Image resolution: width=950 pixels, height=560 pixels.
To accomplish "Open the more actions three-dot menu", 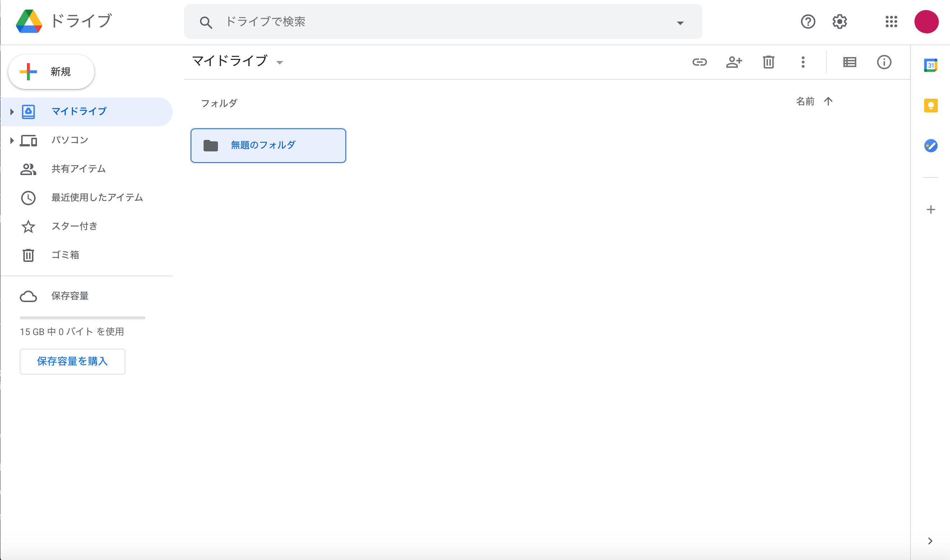I will pos(803,62).
